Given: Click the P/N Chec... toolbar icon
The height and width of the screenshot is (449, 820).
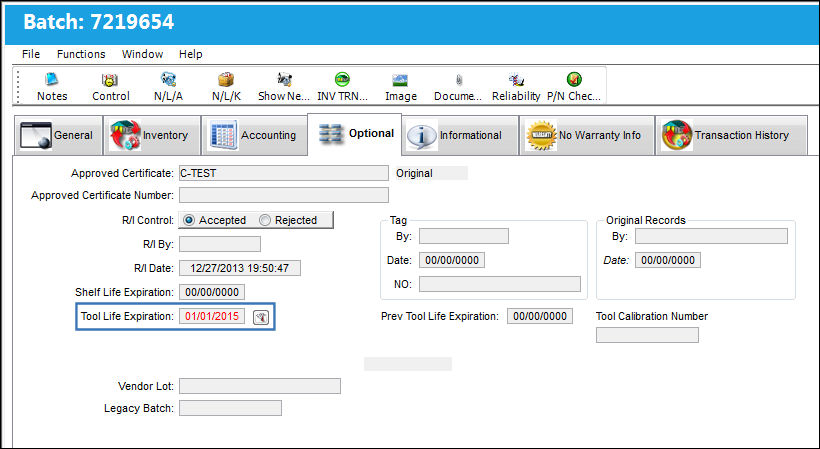Looking at the screenshot, I should (x=574, y=87).
